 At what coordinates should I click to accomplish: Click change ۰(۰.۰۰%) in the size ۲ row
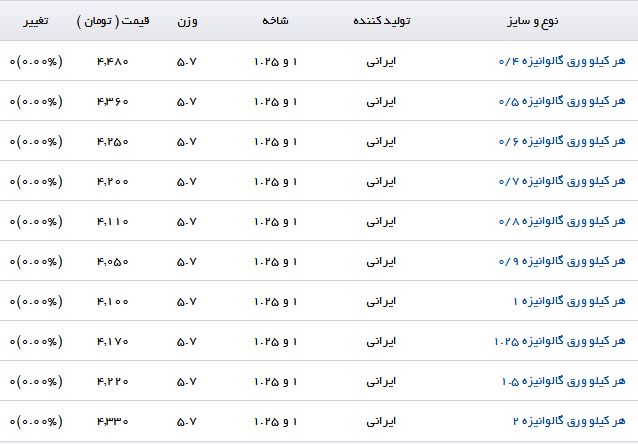[36, 422]
